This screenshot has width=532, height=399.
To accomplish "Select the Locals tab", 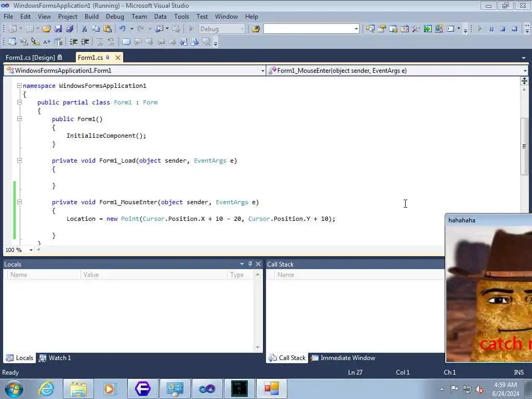I will [x=20, y=357].
